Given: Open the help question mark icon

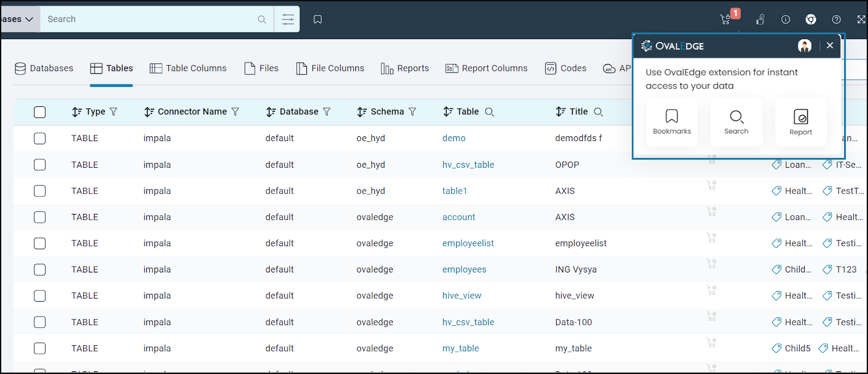Looking at the screenshot, I should [x=837, y=20].
